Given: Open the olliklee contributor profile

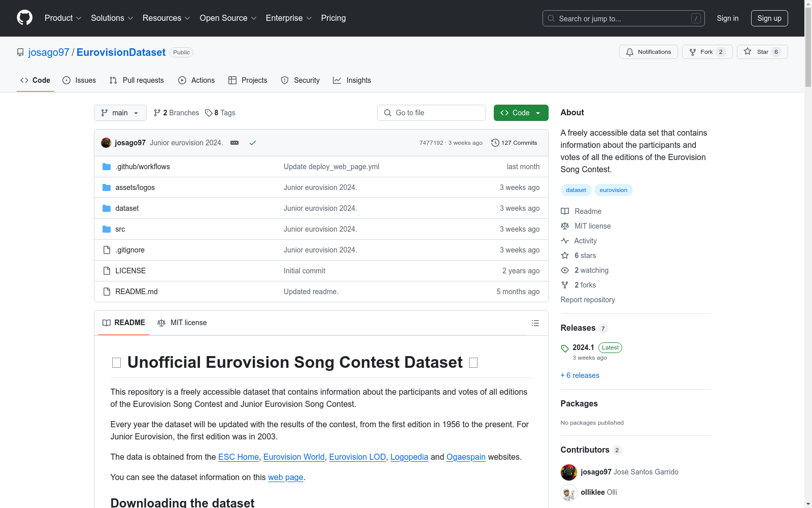Looking at the screenshot, I should pos(593,492).
